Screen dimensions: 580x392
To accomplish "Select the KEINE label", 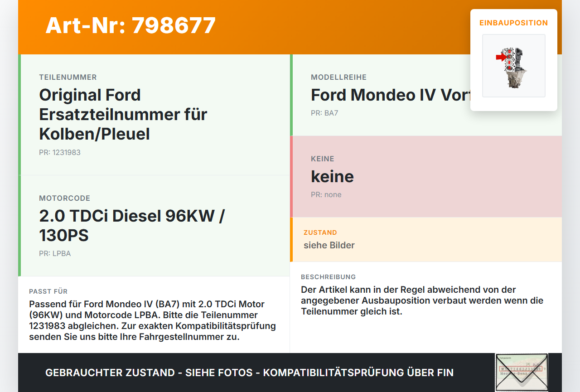I will pos(323,159).
